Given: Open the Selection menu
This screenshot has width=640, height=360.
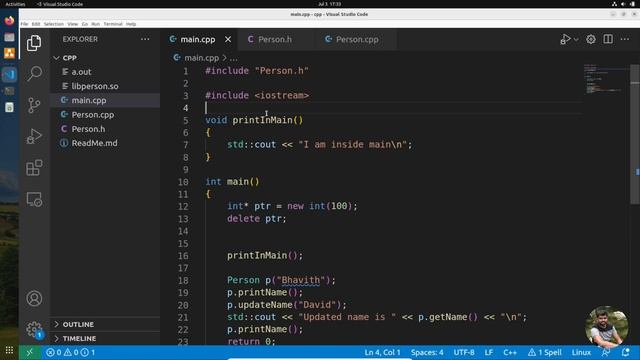Looking at the screenshot, I should click(x=53, y=24).
